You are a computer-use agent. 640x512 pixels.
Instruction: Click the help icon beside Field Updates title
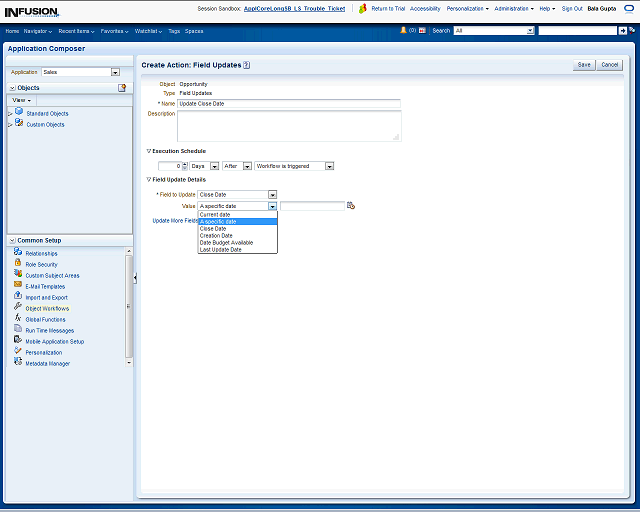(246, 65)
